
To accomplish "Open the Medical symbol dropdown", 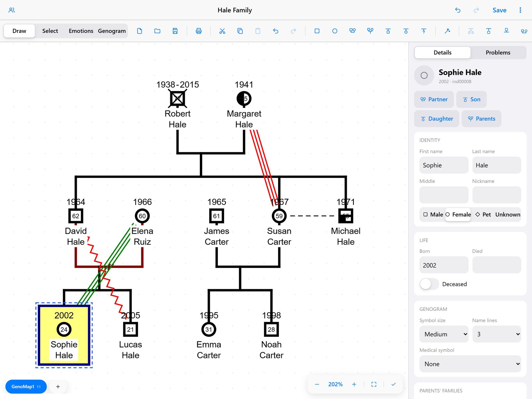I will pyautogui.click(x=470, y=364).
